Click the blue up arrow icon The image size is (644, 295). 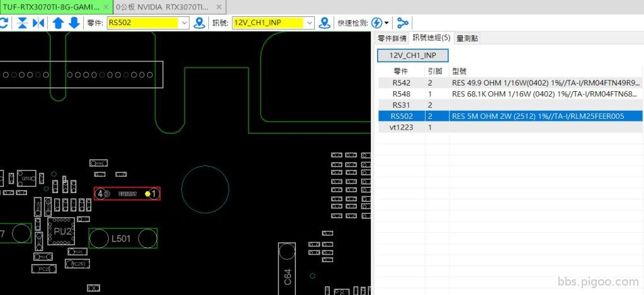tap(58, 23)
